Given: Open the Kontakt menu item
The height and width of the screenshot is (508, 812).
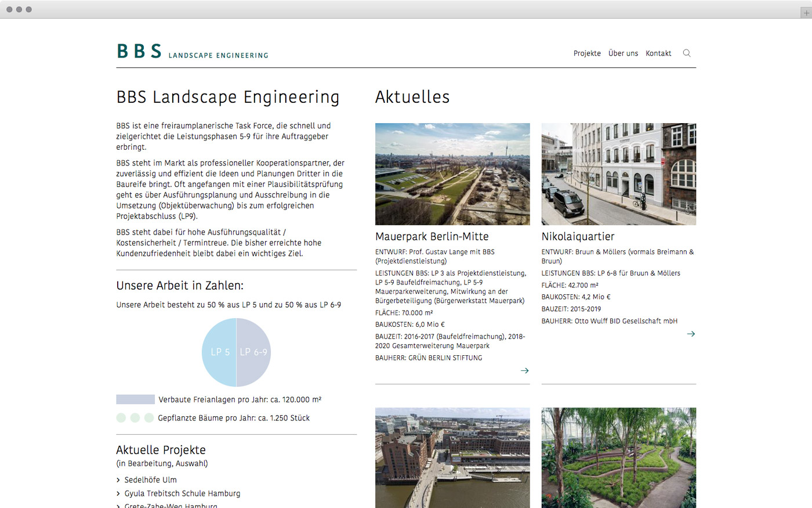Looking at the screenshot, I should [658, 53].
